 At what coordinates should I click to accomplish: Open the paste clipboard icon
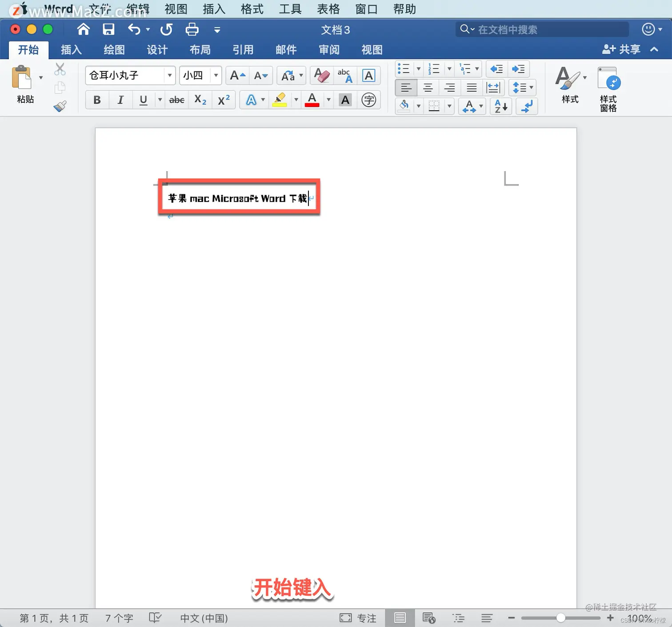(x=22, y=78)
